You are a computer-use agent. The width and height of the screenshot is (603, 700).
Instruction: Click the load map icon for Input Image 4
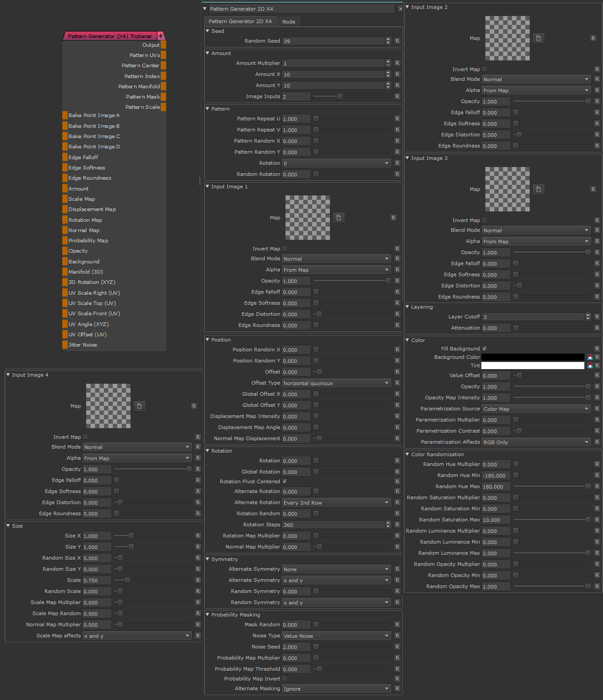(x=139, y=406)
